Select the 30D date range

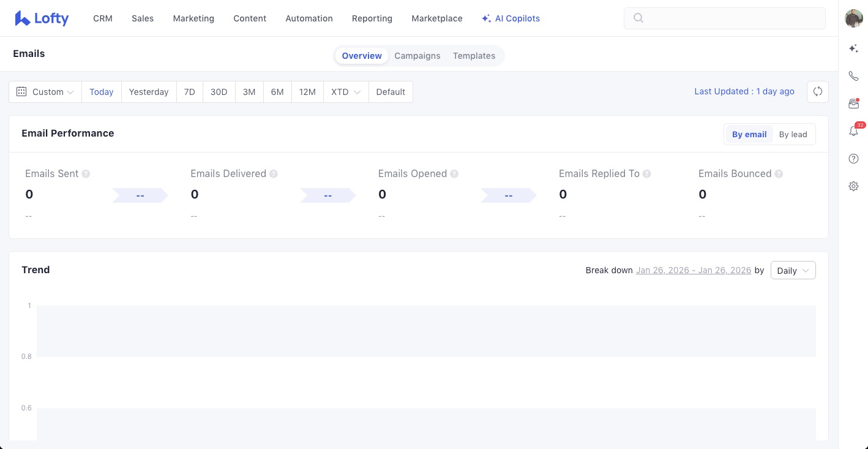[x=219, y=92]
